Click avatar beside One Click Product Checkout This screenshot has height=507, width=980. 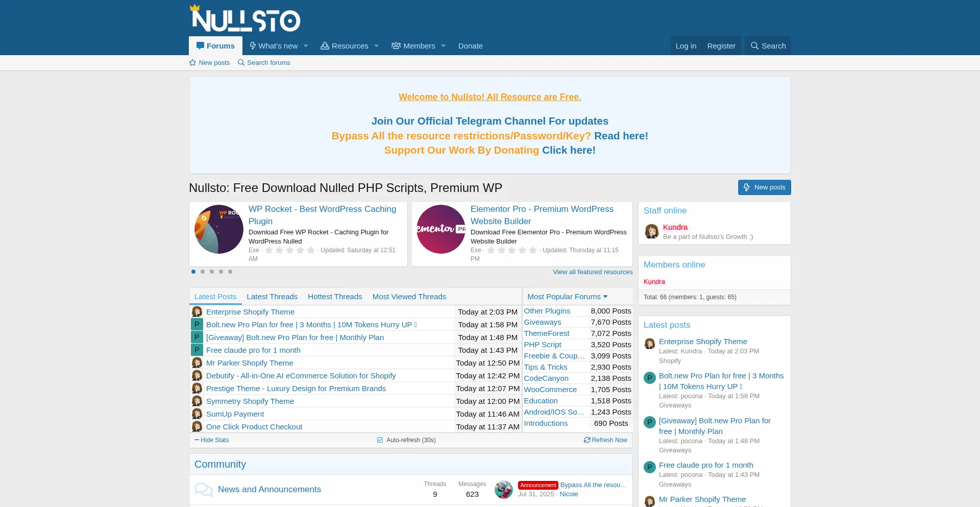[x=197, y=426]
